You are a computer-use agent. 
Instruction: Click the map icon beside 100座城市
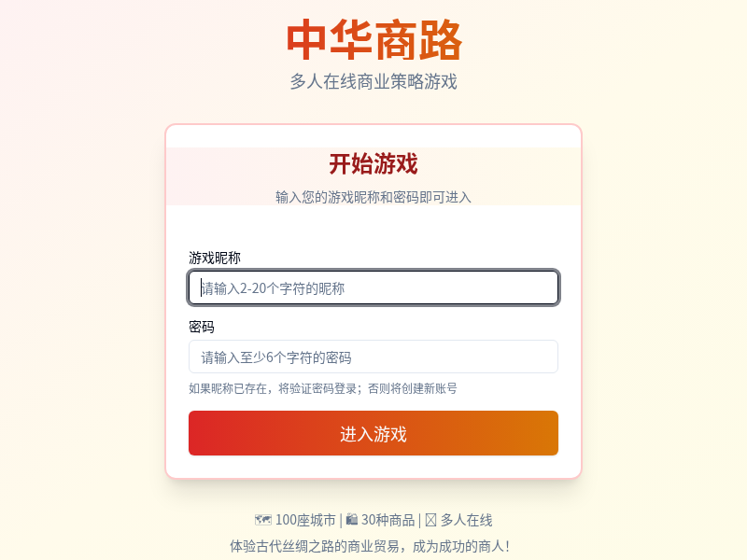[x=261, y=521]
